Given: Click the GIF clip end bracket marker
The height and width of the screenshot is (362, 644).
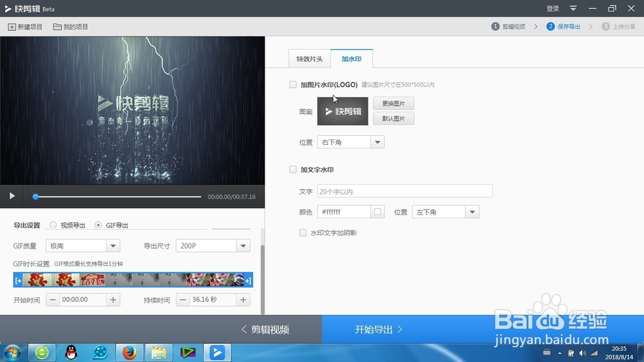Looking at the screenshot, I should pos(248,280).
